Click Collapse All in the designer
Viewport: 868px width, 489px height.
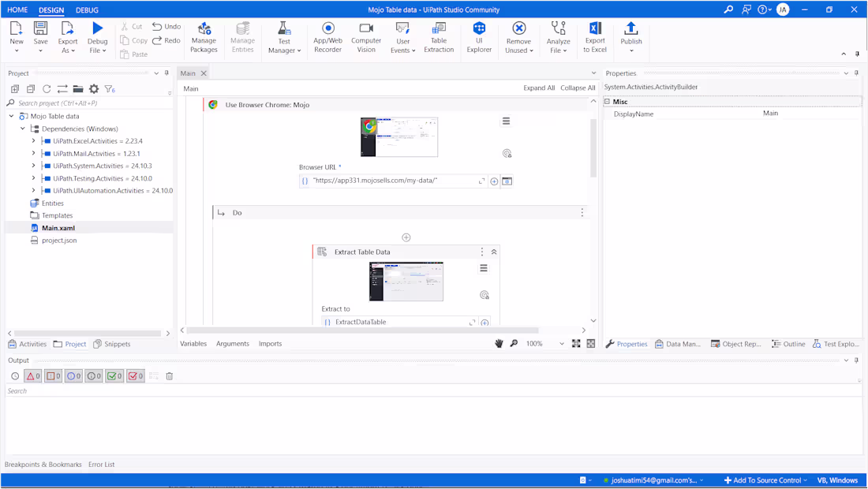pyautogui.click(x=578, y=88)
